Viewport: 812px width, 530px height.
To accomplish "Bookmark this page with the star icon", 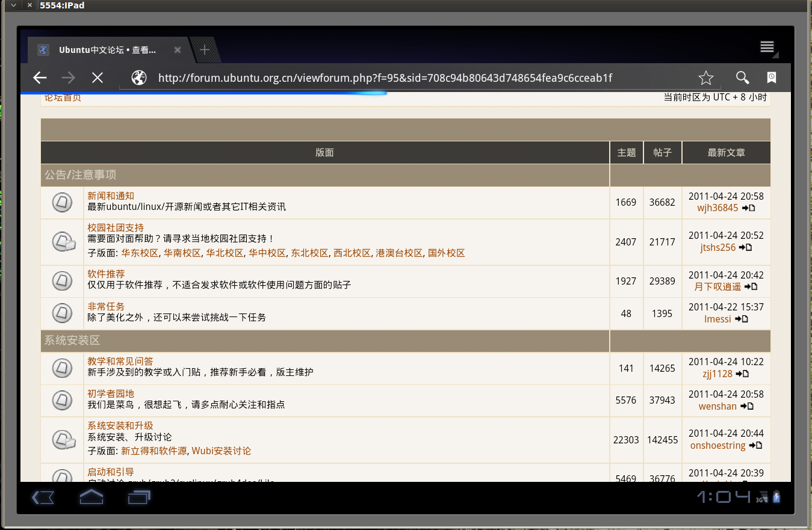I will (705, 78).
